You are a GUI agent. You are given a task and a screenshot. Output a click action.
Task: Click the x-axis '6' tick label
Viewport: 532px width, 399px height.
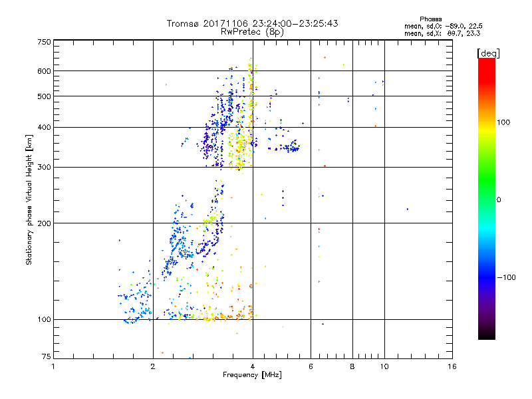311,366
